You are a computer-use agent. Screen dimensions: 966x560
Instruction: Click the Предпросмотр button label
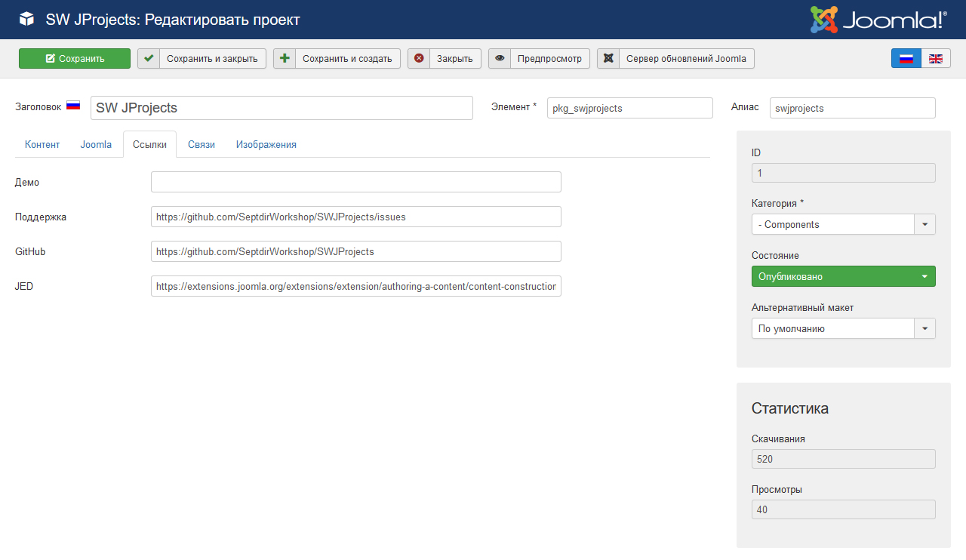[x=549, y=59]
